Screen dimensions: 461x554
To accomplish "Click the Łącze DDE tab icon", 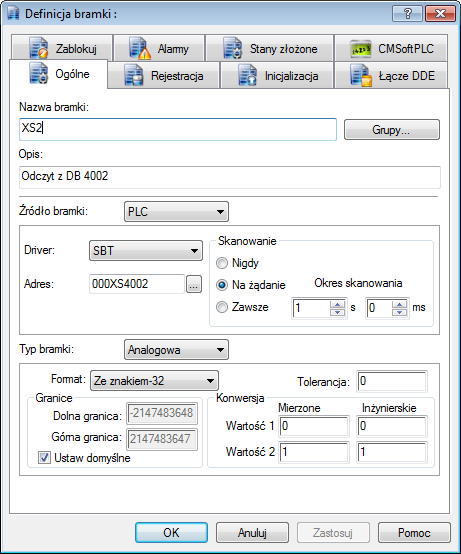I will coord(361,75).
